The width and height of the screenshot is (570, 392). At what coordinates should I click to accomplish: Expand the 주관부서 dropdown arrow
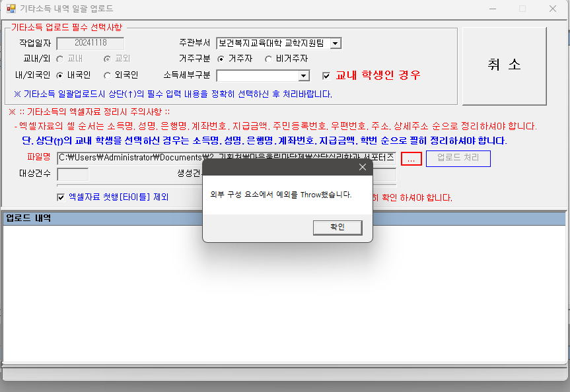click(x=336, y=44)
